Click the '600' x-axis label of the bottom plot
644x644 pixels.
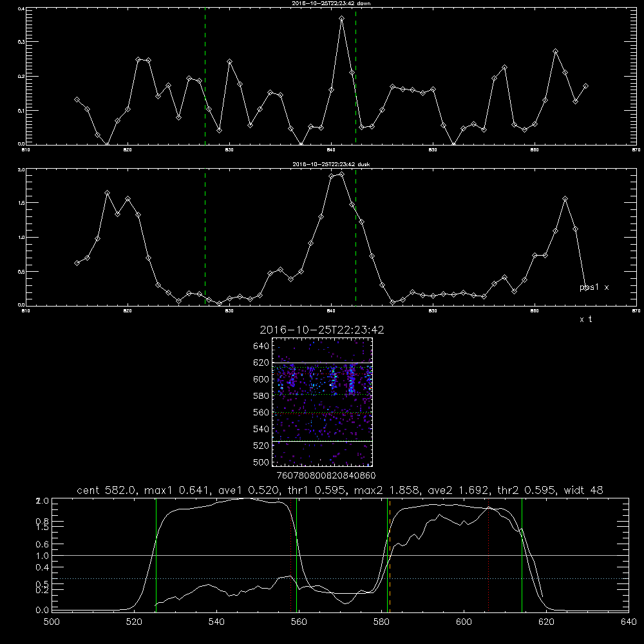[464, 622]
